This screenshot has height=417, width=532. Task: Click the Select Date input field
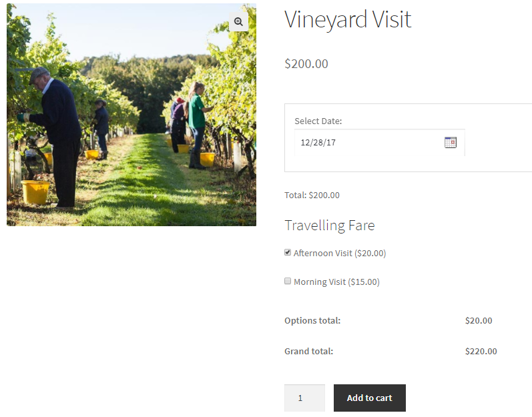[367, 142]
